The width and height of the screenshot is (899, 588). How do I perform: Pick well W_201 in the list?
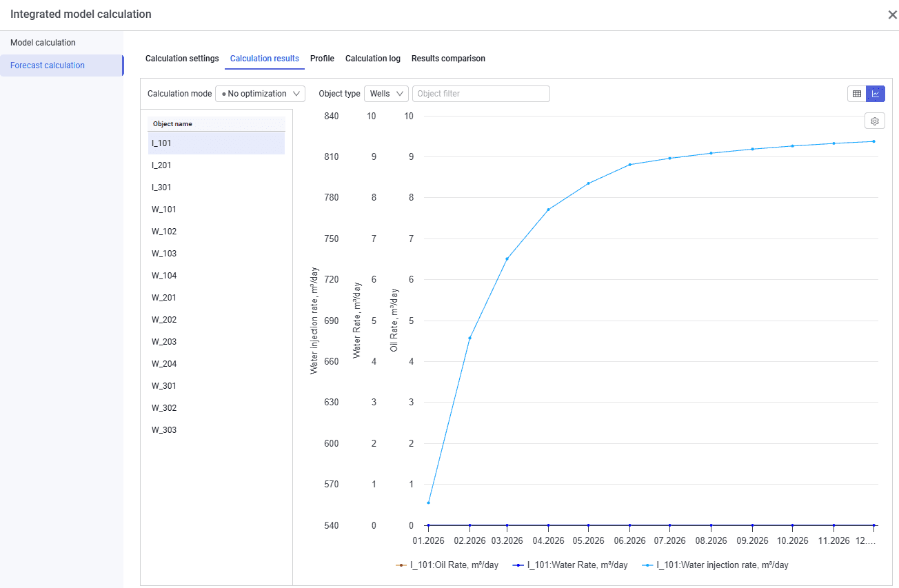click(x=216, y=298)
